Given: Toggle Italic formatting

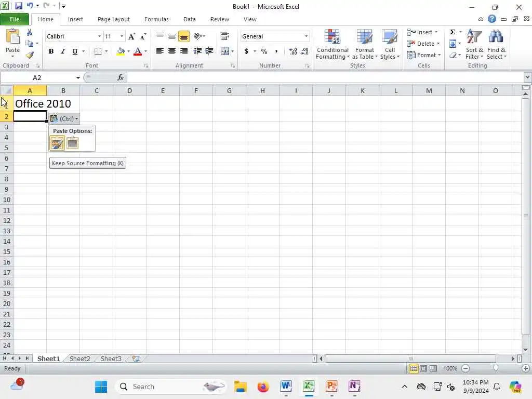Looking at the screenshot, I should click(63, 51).
